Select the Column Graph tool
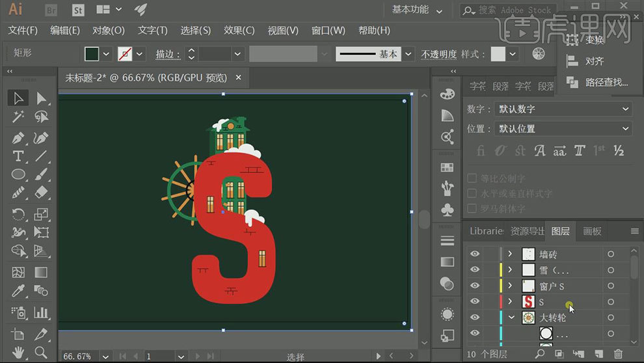This screenshot has height=363, width=644. 41,312
